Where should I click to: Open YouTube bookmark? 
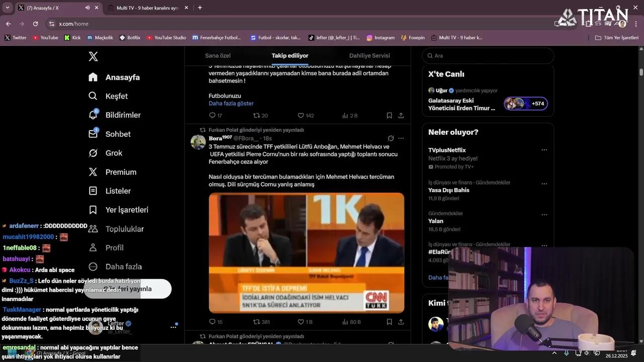point(45,38)
